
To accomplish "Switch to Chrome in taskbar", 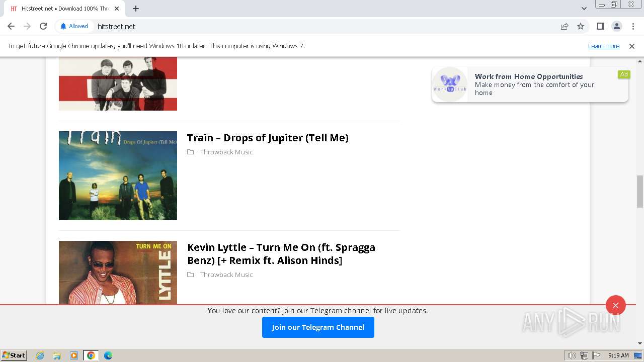I will [91, 355].
